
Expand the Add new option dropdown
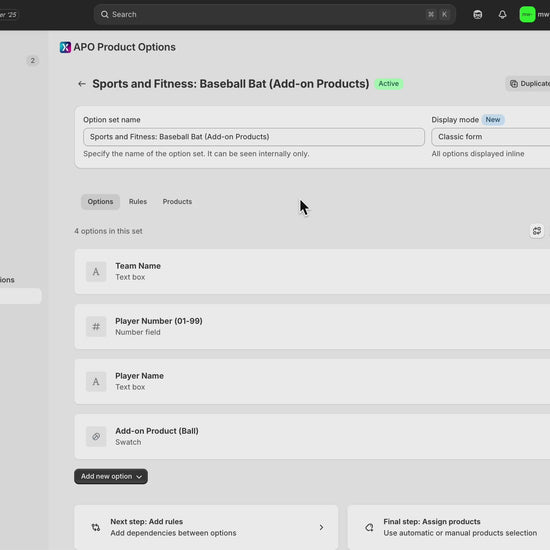click(111, 476)
